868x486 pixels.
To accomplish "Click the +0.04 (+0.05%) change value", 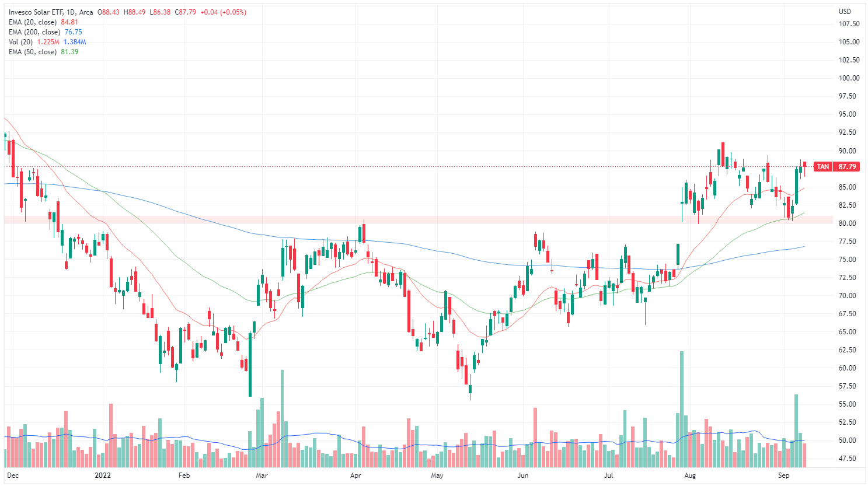I will click(223, 12).
